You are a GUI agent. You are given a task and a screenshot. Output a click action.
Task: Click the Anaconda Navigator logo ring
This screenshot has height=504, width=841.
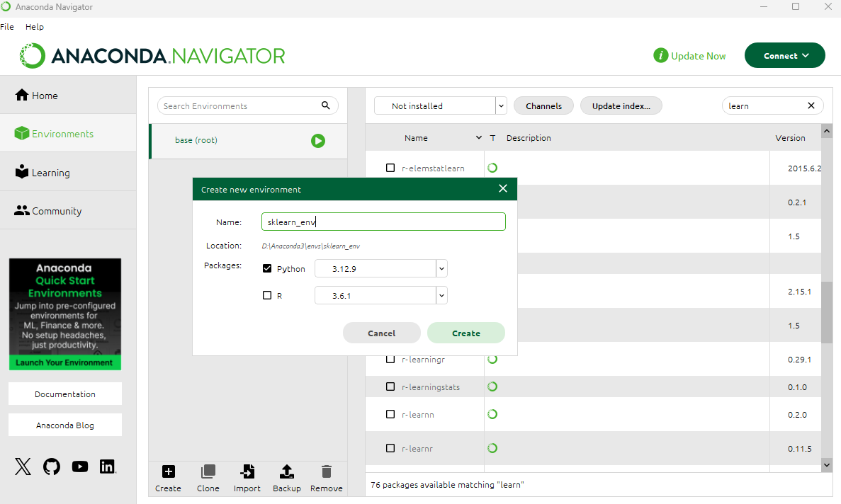pos(32,55)
